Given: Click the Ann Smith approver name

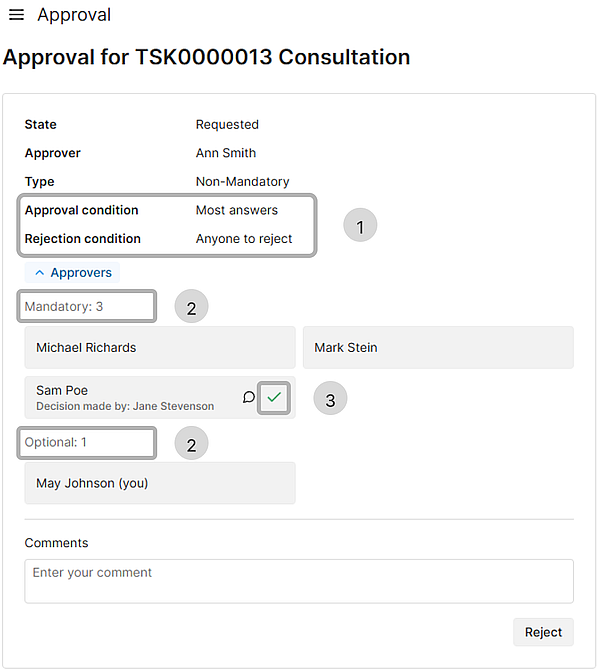Looking at the screenshot, I should pos(226,153).
